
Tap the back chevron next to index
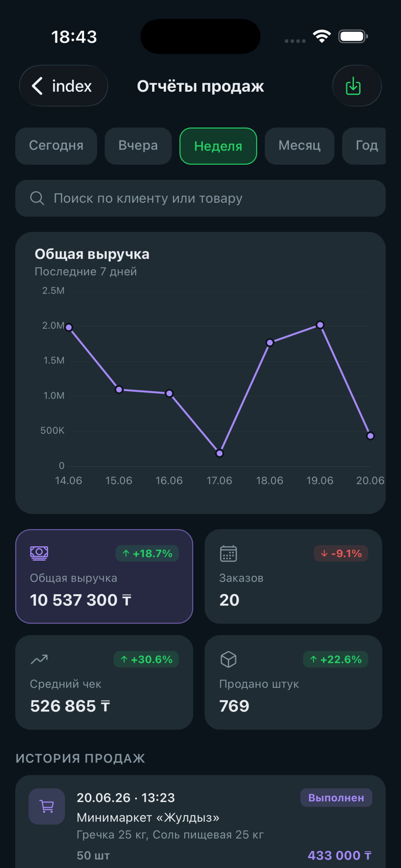point(37,86)
